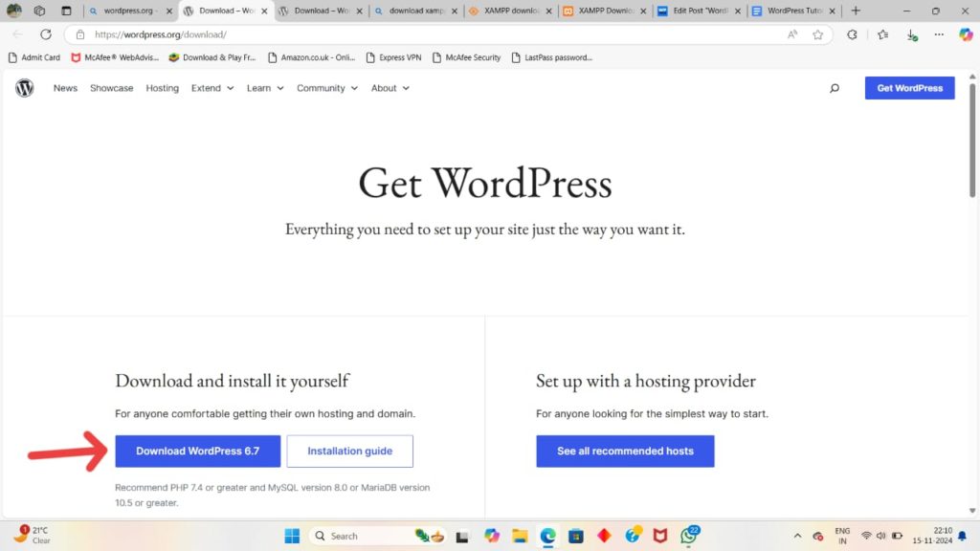The height and width of the screenshot is (551, 980).
Task: Switch to the Edit Post tab
Action: click(x=699, y=11)
